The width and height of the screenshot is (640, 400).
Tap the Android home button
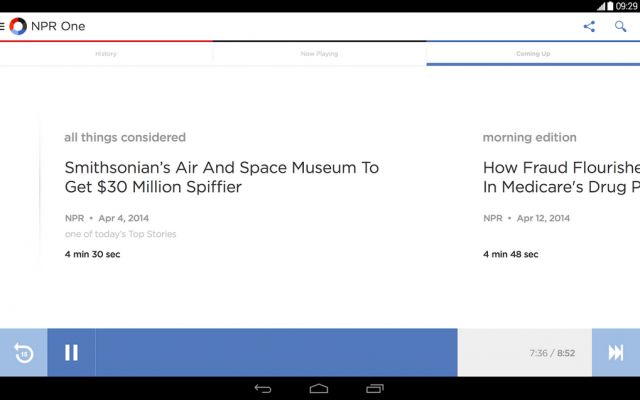(319, 389)
